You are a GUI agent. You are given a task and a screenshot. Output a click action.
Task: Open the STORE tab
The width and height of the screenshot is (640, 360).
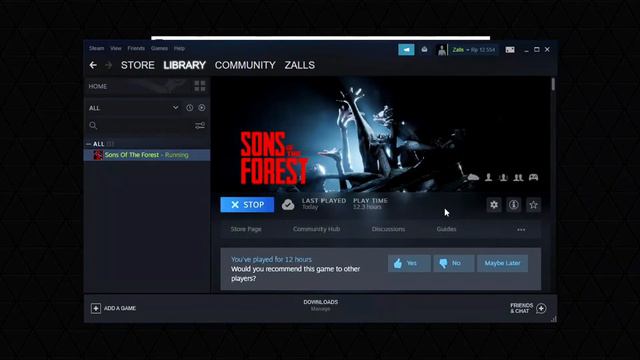point(138,65)
